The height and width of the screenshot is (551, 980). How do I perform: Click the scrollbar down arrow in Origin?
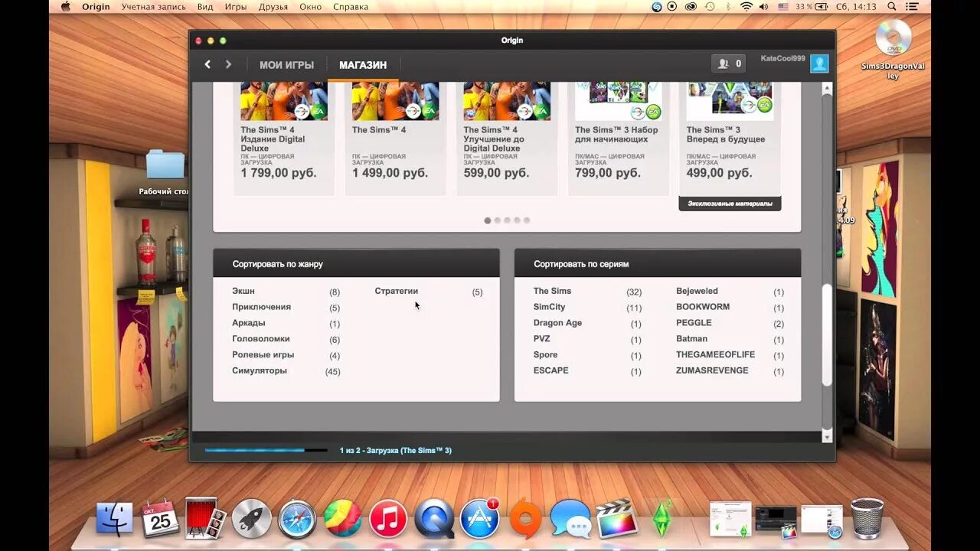click(x=826, y=436)
